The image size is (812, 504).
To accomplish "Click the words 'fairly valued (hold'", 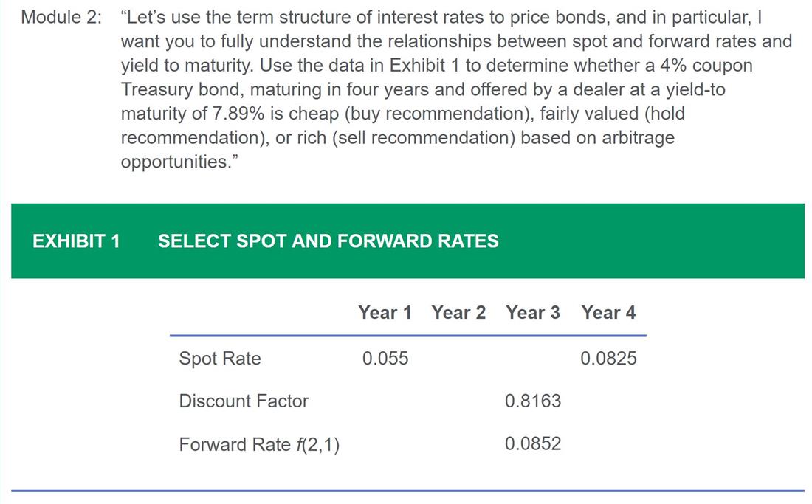I will point(612,114).
